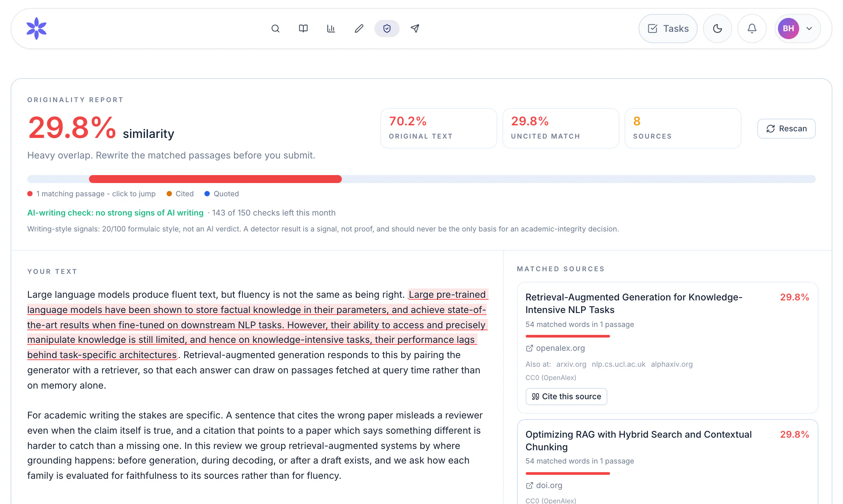Click the Rescan button
Screen dimensions: 843x504
click(786, 129)
